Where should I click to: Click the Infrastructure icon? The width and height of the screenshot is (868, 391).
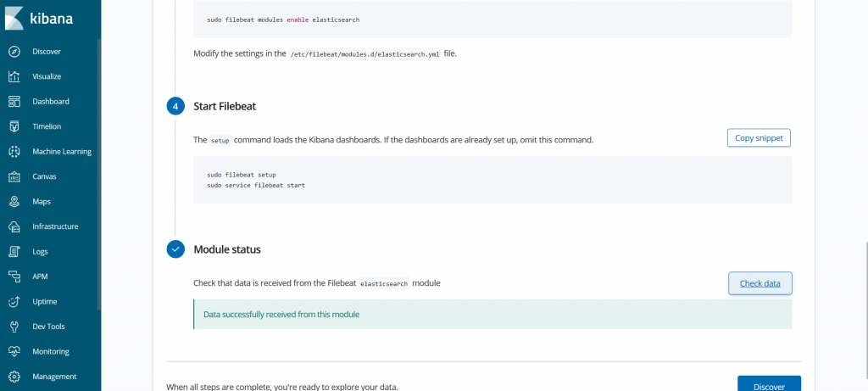coord(14,226)
